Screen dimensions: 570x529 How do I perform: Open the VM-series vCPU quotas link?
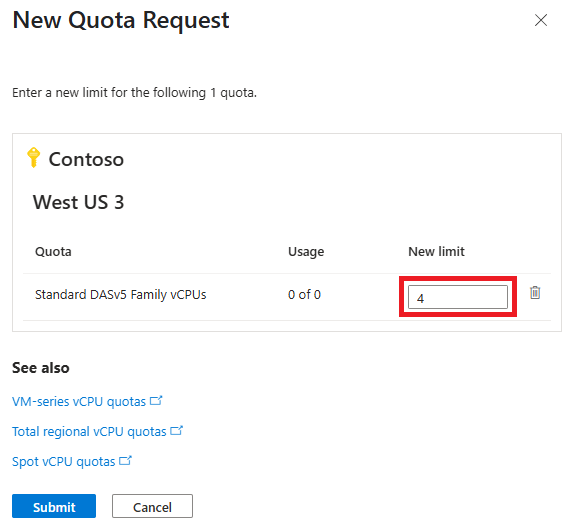click(79, 401)
